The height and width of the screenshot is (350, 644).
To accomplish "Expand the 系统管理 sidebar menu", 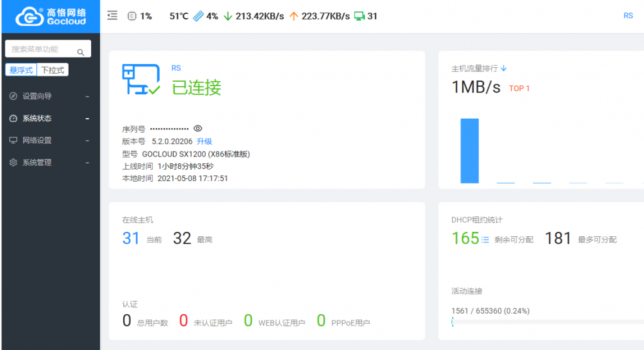I will tap(50, 162).
